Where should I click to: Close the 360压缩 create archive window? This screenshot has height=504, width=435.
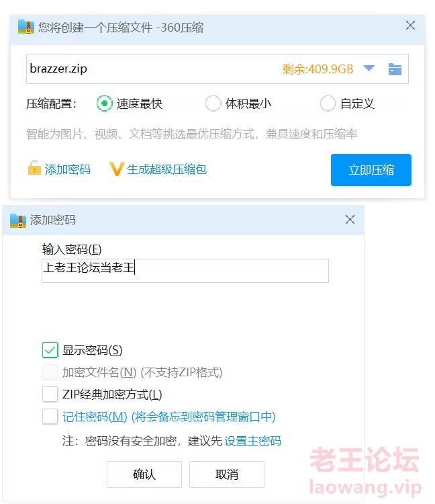(411, 26)
